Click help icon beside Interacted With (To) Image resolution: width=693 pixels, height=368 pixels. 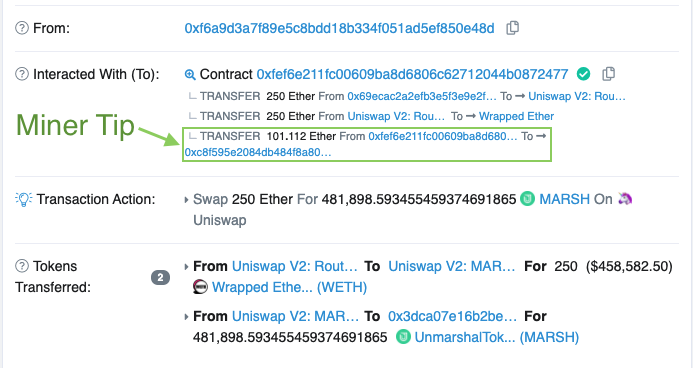pos(22,74)
